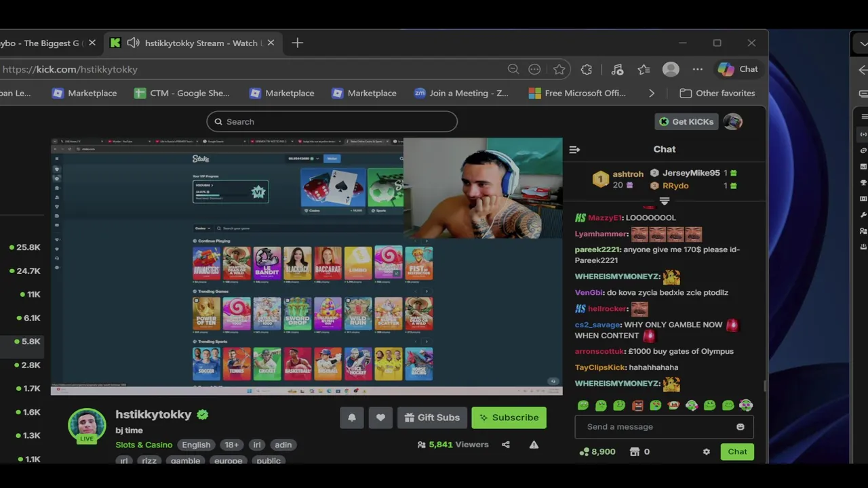The image size is (868, 488).
Task: View the 8,900 channel points
Action: click(597, 452)
